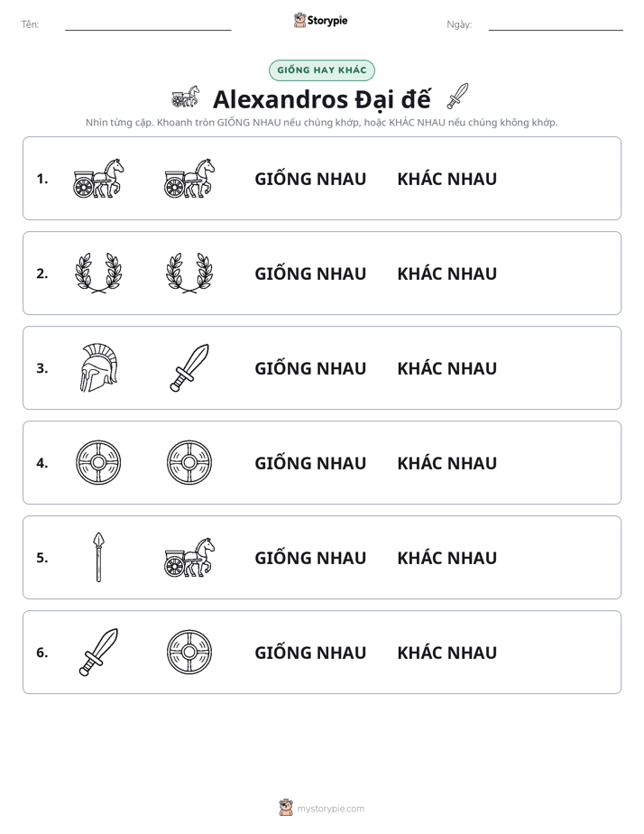Viewport: 644px width, 834px height.
Task: Select KHÁC NHAU for row 3
Action: [x=446, y=368]
